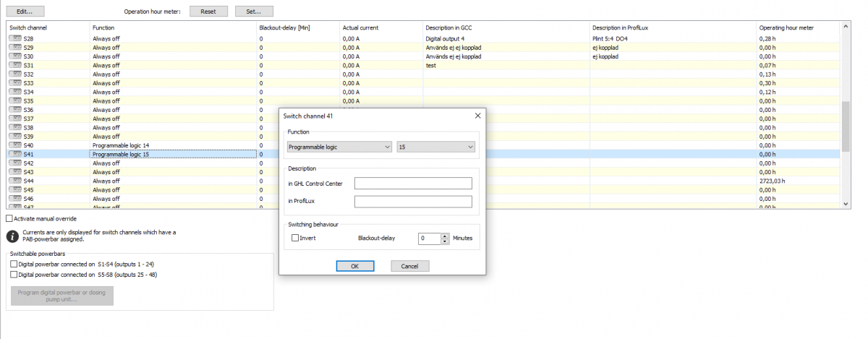Click the OFF icon for channel S33
Image resolution: width=868 pixels, height=339 pixels.
(15, 83)
